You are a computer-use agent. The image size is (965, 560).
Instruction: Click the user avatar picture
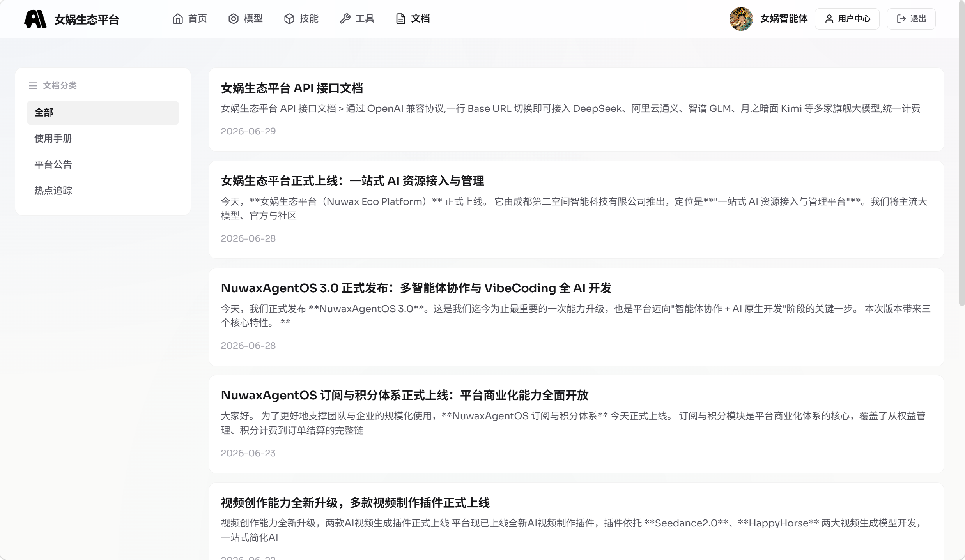pyautogui.click(x=741, y=19)
